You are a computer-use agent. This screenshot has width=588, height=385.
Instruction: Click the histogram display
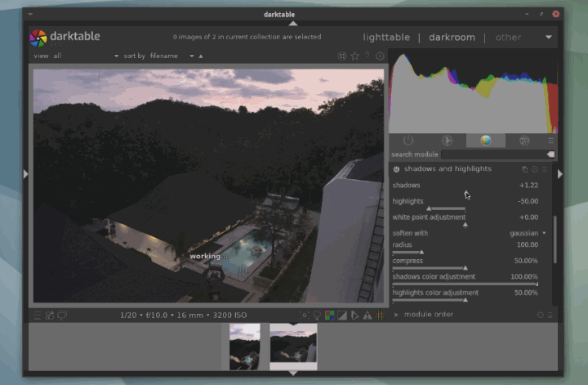coord(473,92)
